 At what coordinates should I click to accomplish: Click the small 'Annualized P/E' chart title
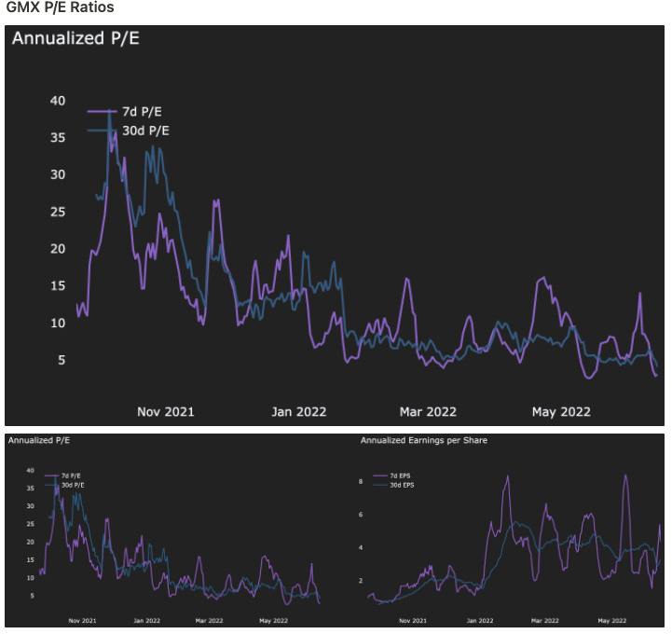[x=38, y=440]
